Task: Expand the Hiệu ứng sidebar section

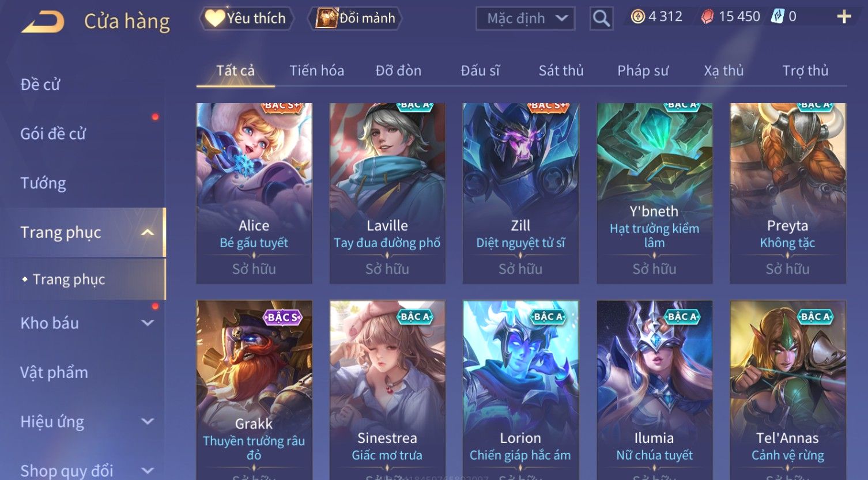Action: [x=148, y=422]
